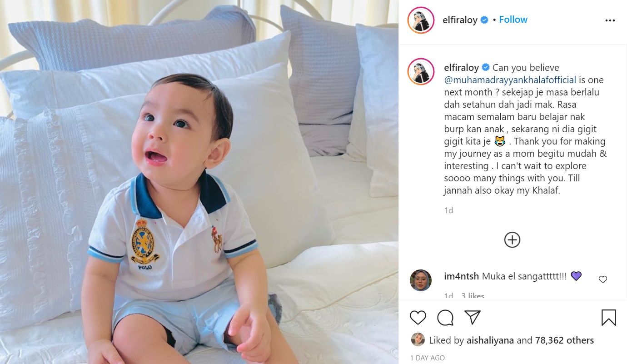This screenshot has width=627, height=364.
Task: Save post with the bookmark icon
Action: point(608,318)
